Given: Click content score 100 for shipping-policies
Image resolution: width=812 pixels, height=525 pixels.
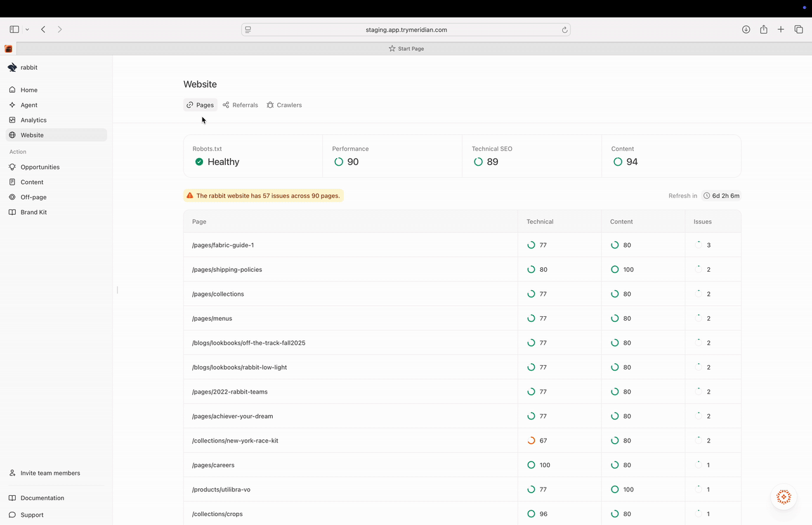Looking at the screenshot, I should 622,269.
